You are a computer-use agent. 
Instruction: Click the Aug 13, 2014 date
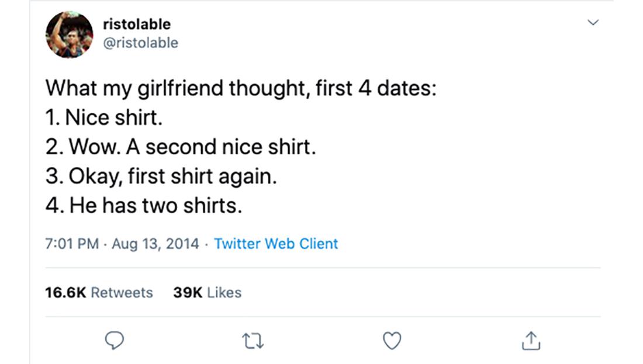[154, 244]
